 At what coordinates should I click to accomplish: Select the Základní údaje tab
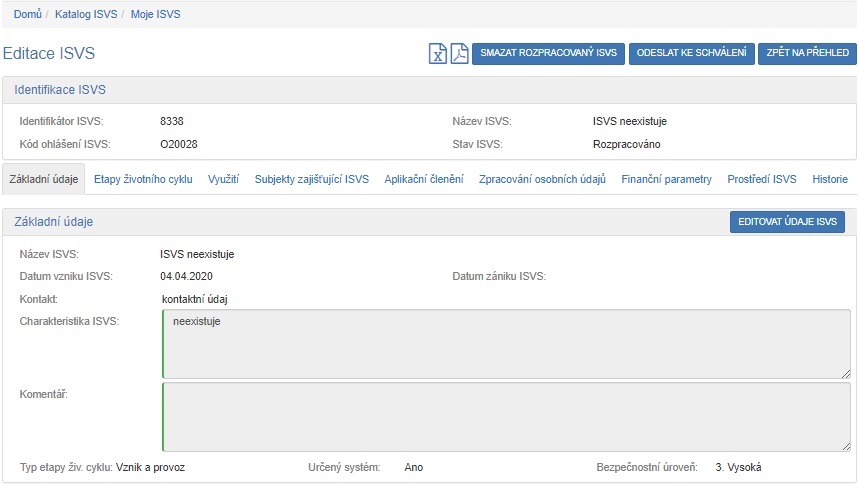click(x=43, y=180)
